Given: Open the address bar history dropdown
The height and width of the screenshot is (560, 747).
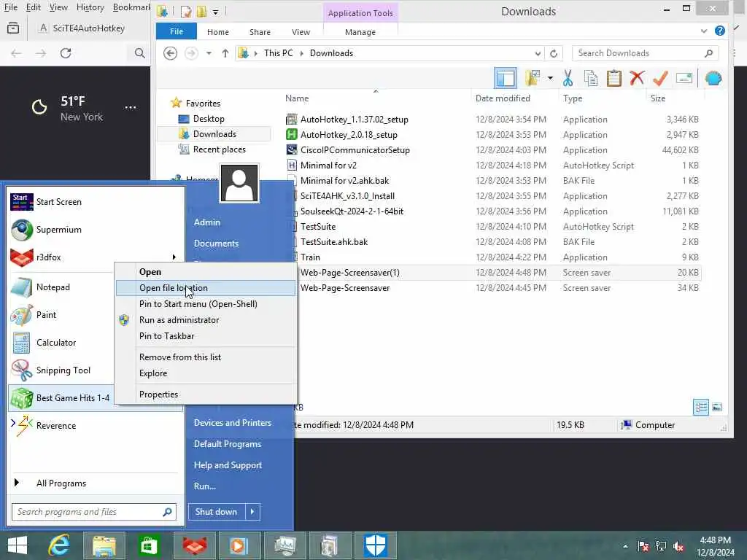Looking at the screenshot, I should click(538, 53).
